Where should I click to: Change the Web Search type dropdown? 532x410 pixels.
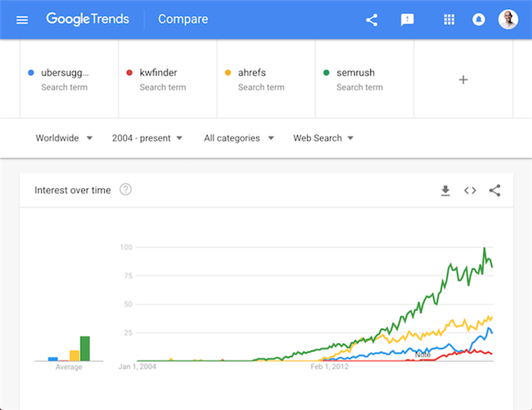[323, 138]
